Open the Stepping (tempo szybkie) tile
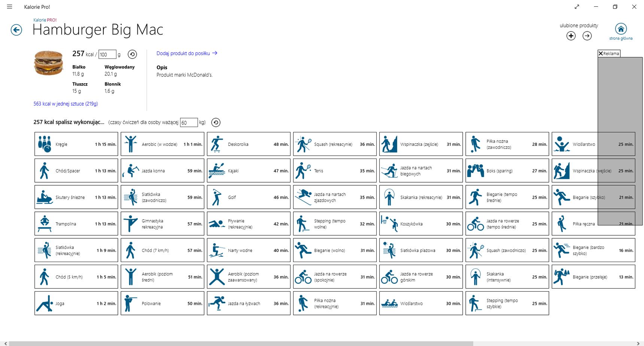This screenshot has height=346, width=644. click(x=507, y=304)
